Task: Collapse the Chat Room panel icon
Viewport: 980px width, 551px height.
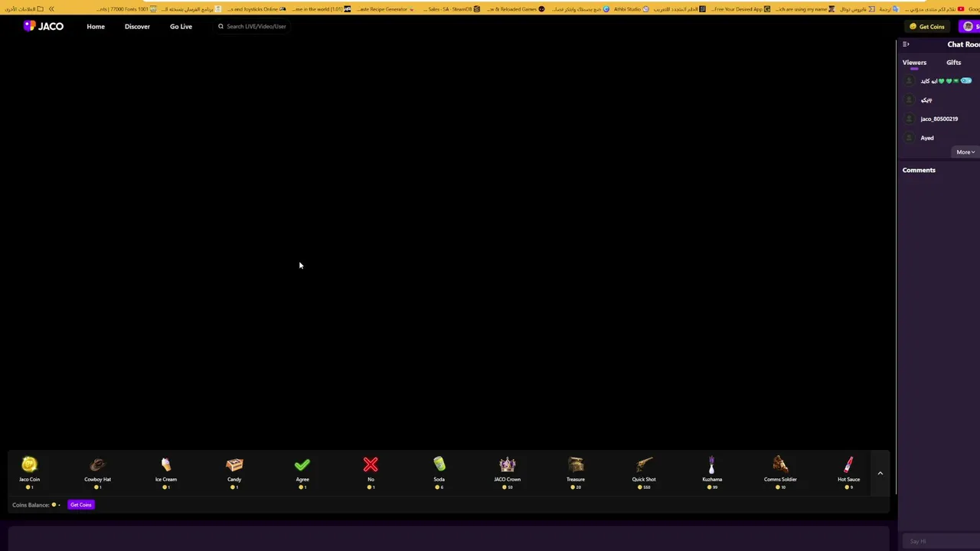Action: pos(906,44)
